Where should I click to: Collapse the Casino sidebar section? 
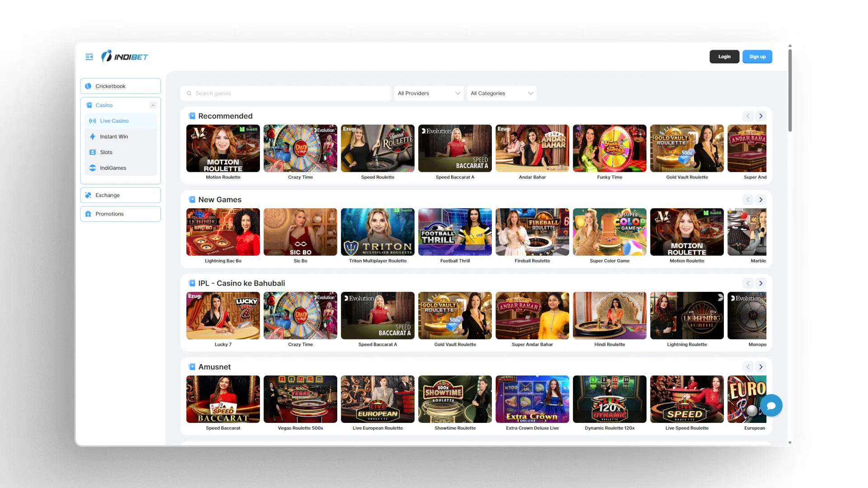tap(153, 105)
